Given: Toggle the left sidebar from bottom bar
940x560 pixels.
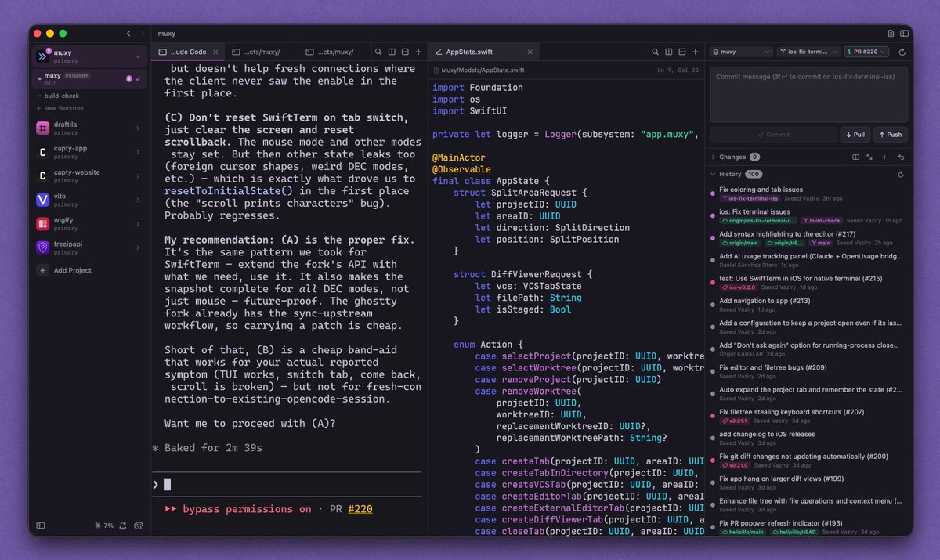Looking at the screenshot, I should pos(41,526).
